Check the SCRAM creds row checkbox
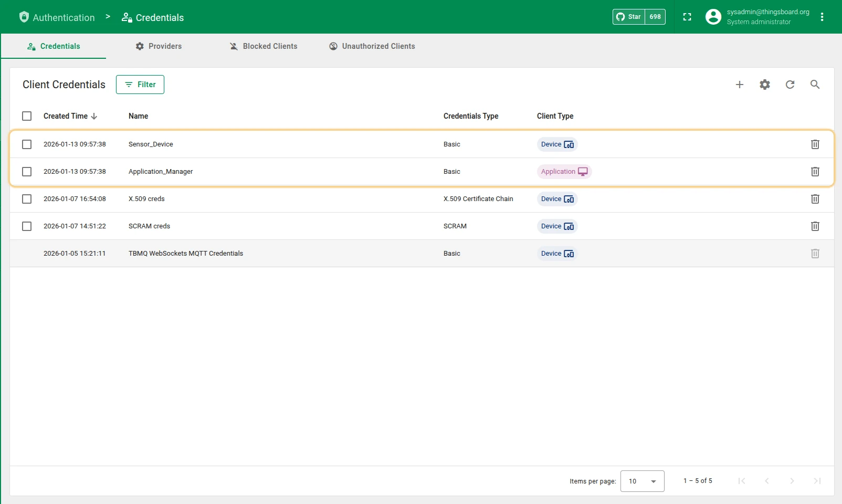This screenshot has height=504, width=842. (27, 226)
